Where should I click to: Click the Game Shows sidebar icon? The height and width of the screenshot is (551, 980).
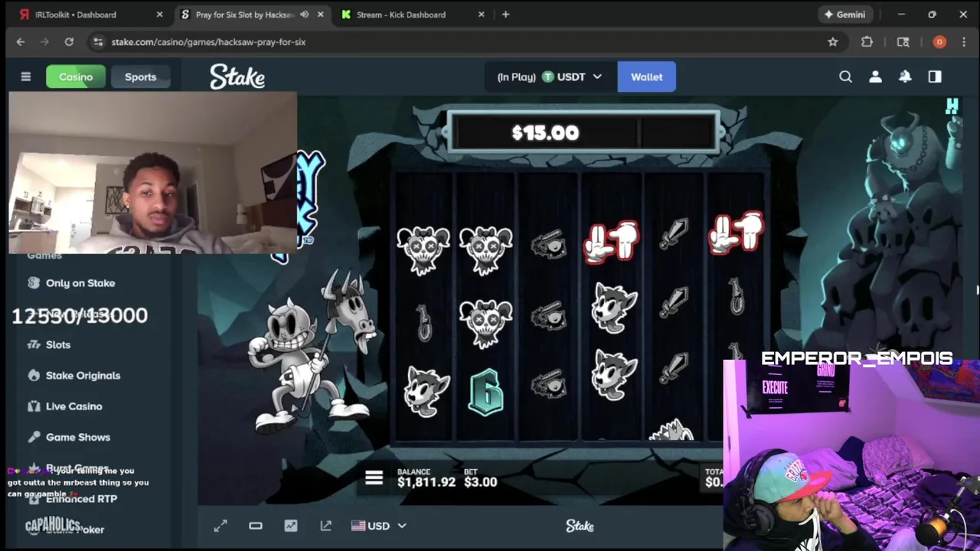click(34, 437)
